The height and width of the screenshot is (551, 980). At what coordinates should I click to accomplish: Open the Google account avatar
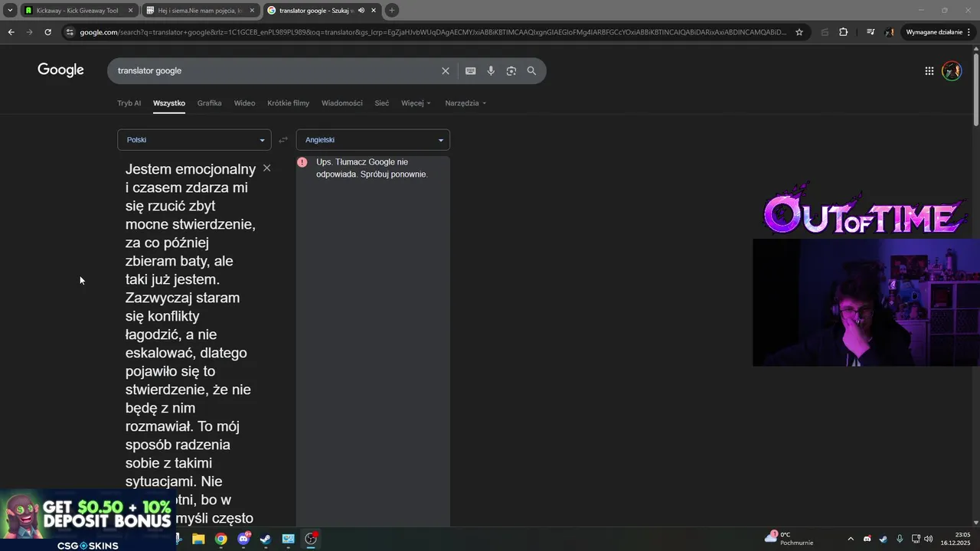[952, 70]
